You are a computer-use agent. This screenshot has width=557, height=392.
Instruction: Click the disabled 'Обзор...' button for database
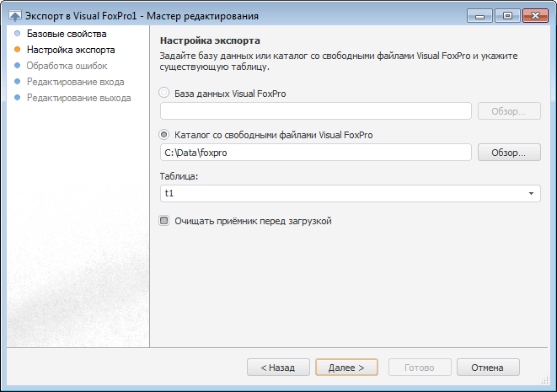(x=509, y=111)
